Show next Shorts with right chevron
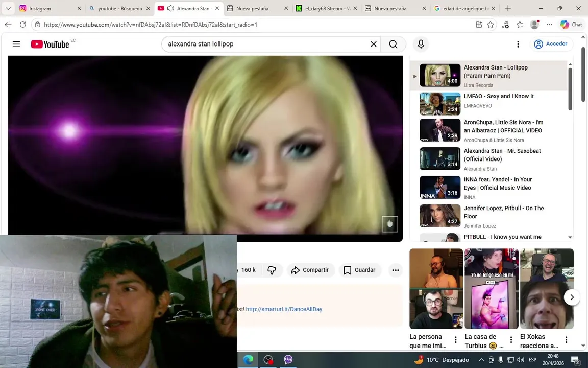The width and height of the screenshot is (588, 368). click(572, 297)
